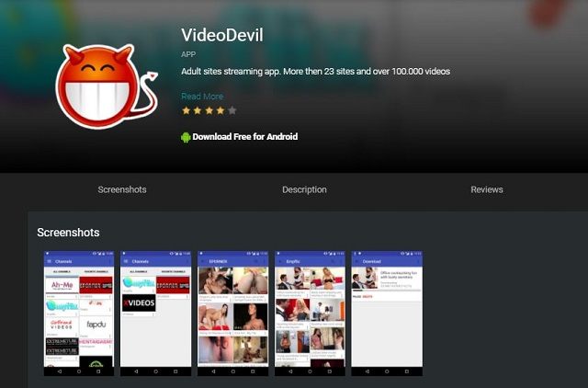Viewport: 588px width, 388px height.
Task: Select the fourth gold rating star
Action: coord(220,110)
